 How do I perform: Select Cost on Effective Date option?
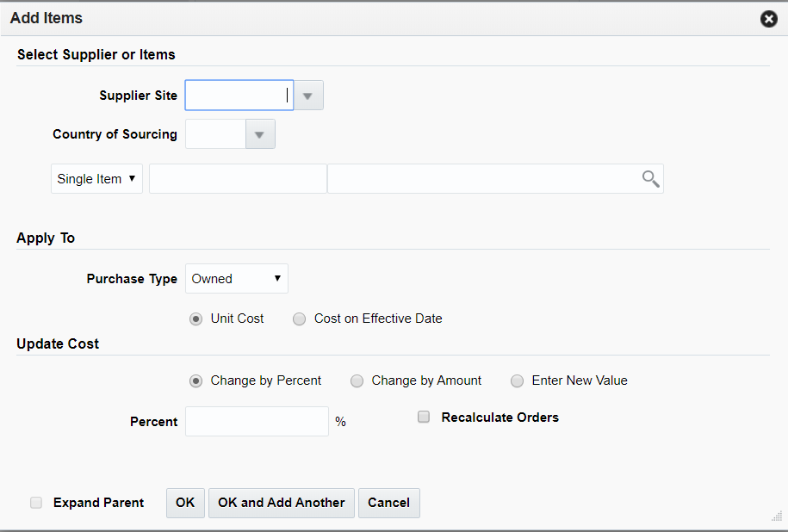[299, 319]
